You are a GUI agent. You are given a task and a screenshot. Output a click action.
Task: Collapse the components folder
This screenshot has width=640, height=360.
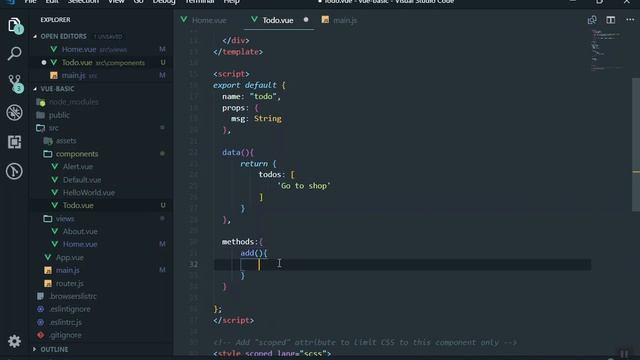point(77,154)
